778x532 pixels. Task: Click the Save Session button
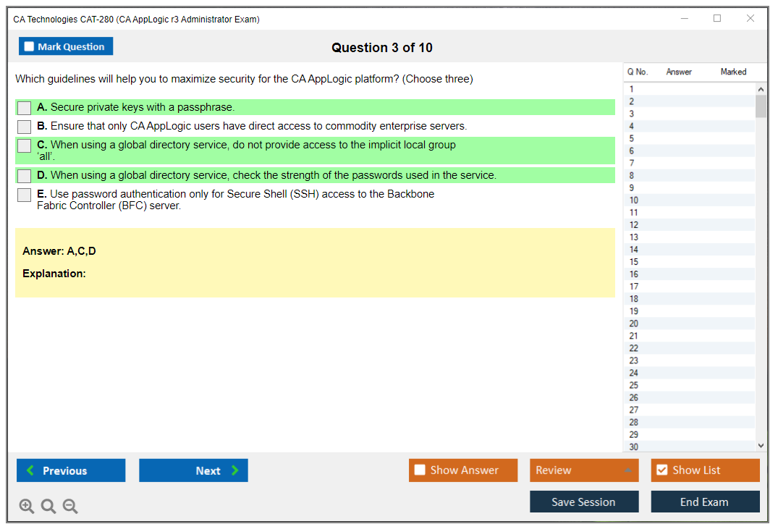tap(584, 502)
